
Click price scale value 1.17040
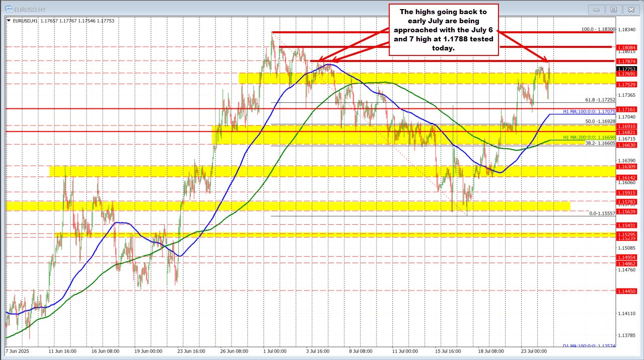pos(627,116)
